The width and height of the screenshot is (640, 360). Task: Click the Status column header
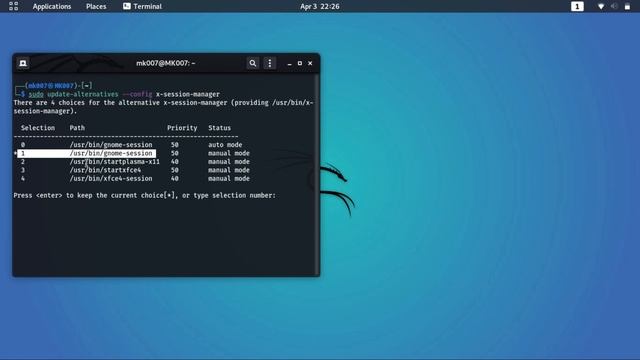click(x=220, y=128)
